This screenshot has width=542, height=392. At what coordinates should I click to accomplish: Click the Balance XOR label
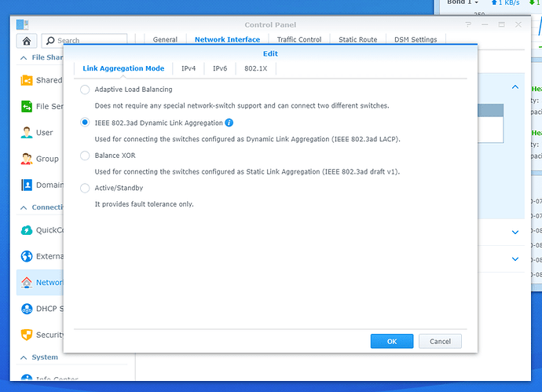pos(115,156)
